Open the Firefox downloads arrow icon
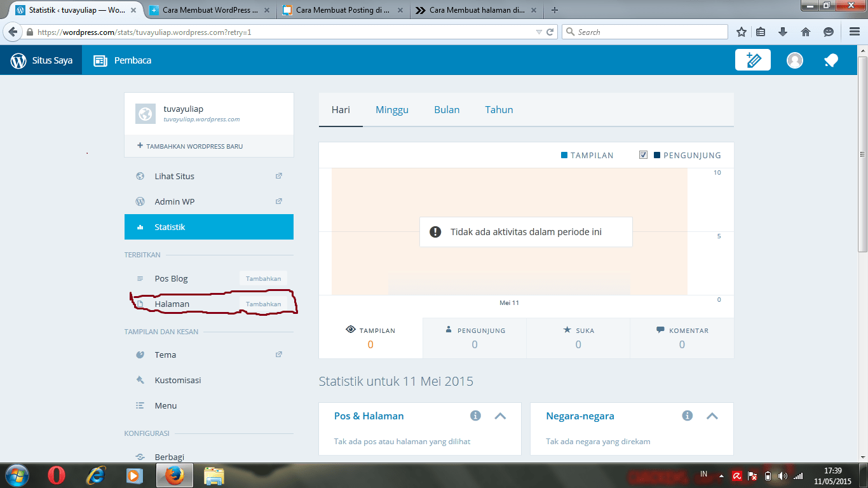 pos(783,32)
